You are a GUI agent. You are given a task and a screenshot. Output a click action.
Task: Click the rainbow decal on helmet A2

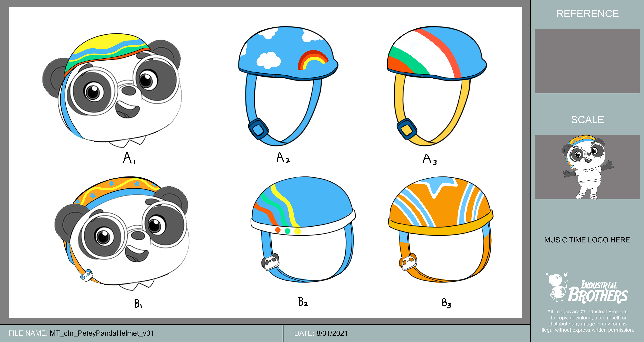click(313, 60)
